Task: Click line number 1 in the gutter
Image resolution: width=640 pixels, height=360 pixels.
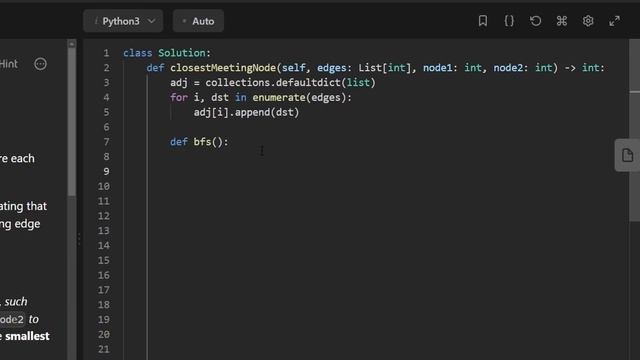Action: pyautogui.click(x=106, y=53)
